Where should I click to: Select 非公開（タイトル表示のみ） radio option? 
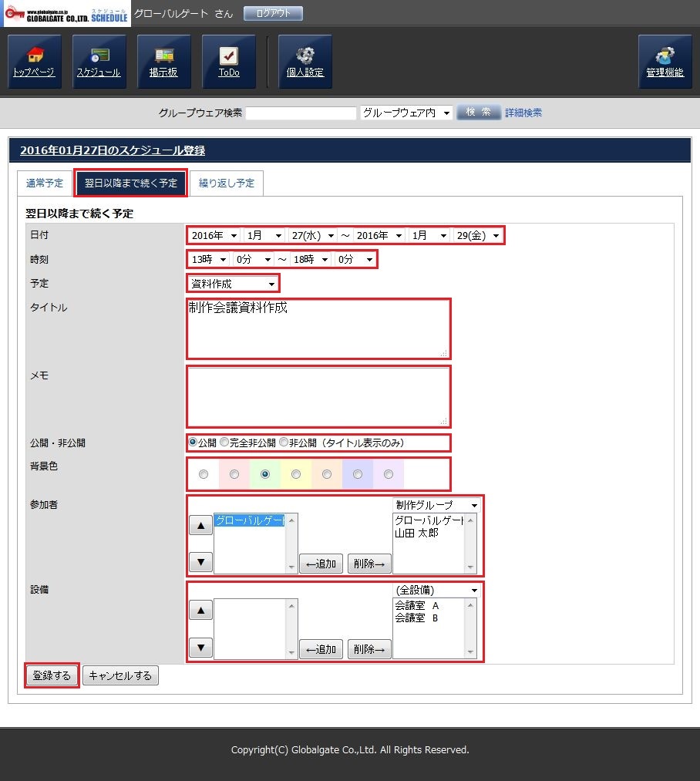pyautogui.click(x=284, y=443)
